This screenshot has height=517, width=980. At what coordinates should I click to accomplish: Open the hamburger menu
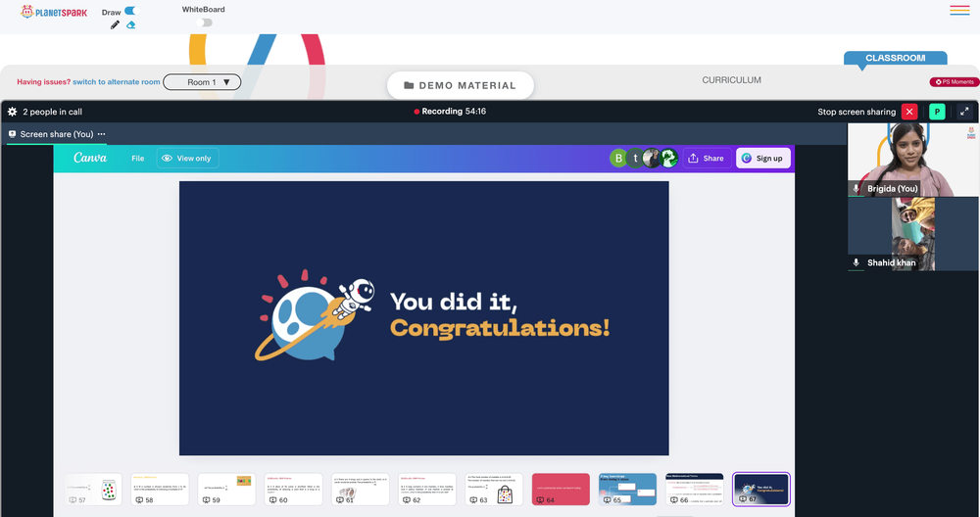[x=959, y=10]
